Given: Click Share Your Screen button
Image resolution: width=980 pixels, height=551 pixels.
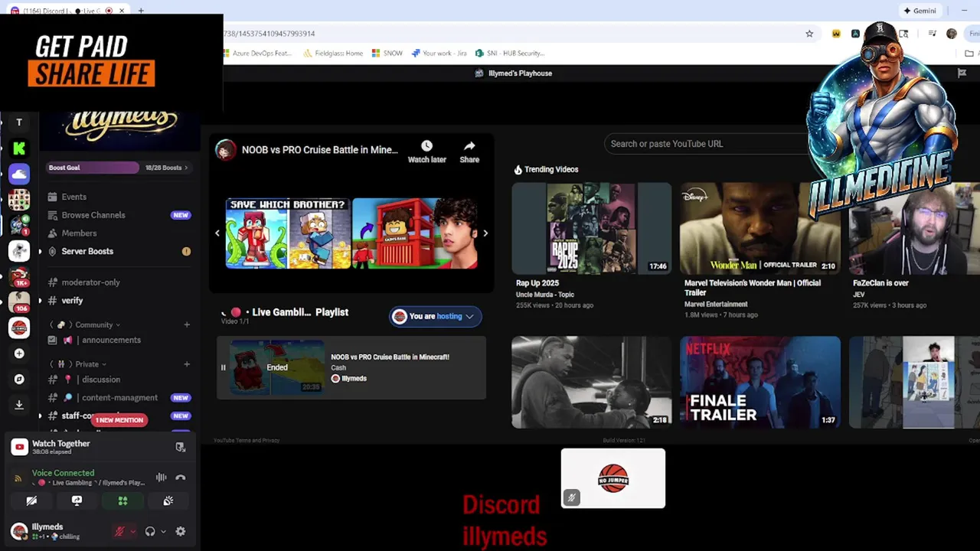Looking at the screenshot, I should pos(77,500).
